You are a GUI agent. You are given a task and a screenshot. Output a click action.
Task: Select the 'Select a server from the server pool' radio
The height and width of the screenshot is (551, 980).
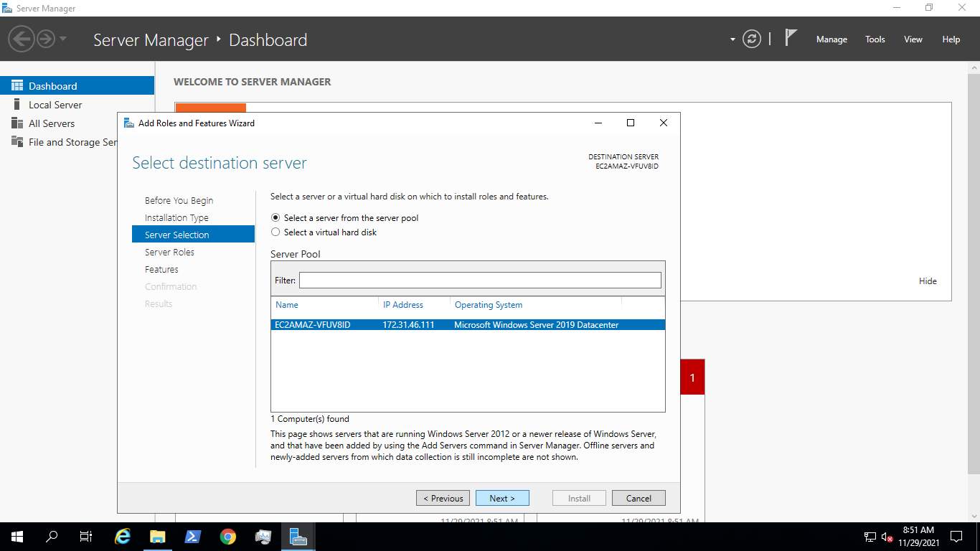coord(275,217)
